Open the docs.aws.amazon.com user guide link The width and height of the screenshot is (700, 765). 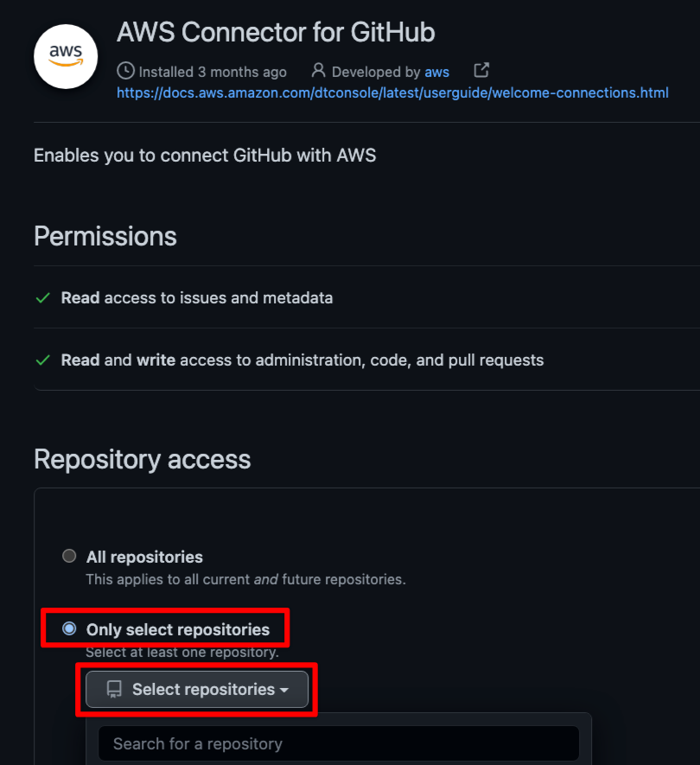click(392, 92)
